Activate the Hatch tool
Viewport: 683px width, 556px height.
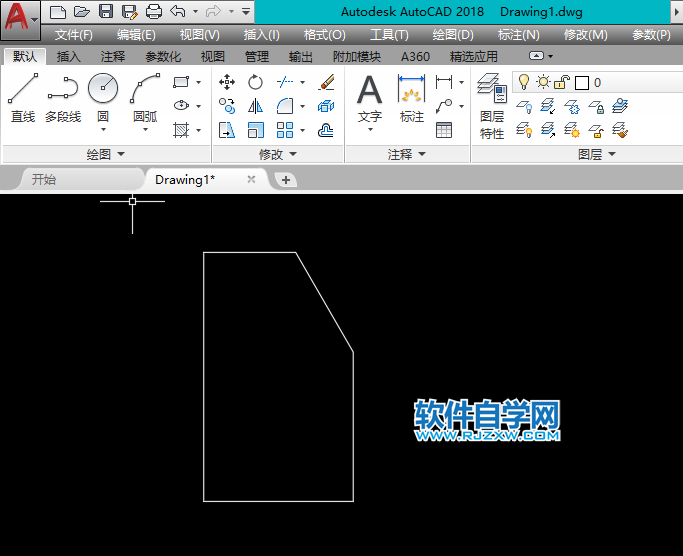coord(181,130)
